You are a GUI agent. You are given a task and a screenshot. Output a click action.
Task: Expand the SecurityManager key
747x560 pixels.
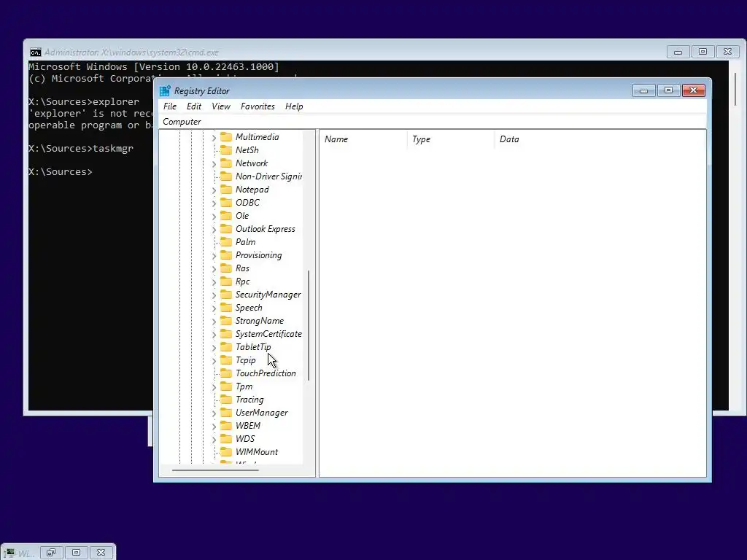pos(214,295)
